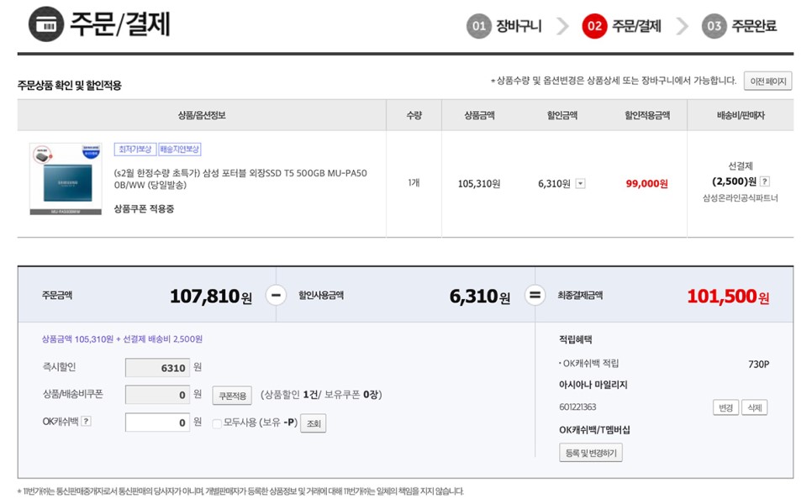Screen dimensions: 812x504
Task: Click the 삼성온라인공식파트너 seller name
Action: (x=741, y=197)
